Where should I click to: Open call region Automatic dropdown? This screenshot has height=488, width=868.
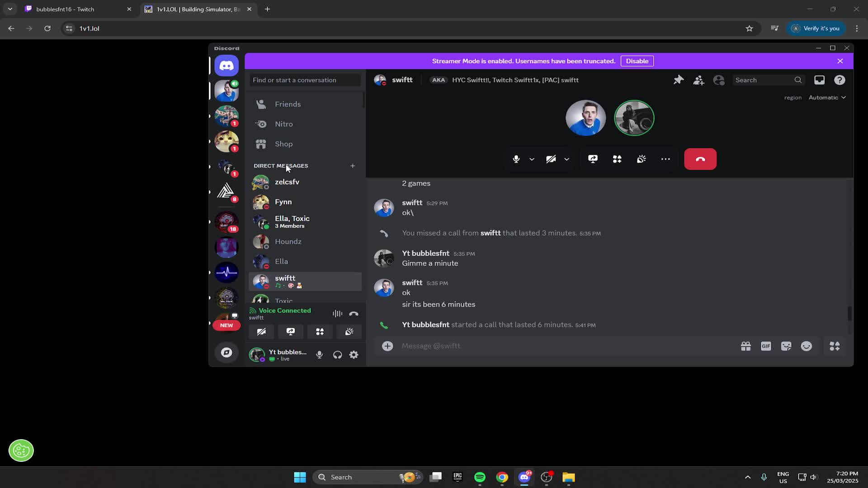(x=827, y=98)
